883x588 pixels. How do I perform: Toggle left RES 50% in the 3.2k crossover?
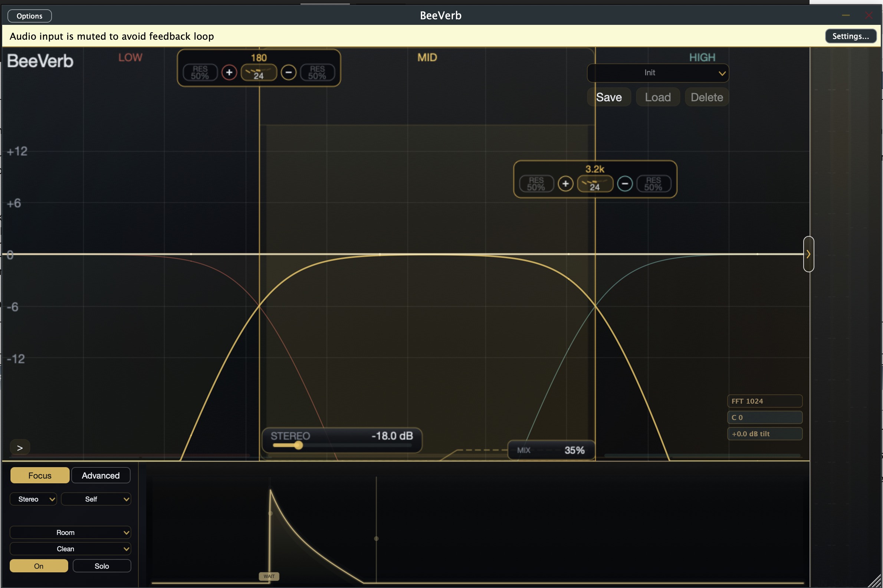click(x=536, y=184)
